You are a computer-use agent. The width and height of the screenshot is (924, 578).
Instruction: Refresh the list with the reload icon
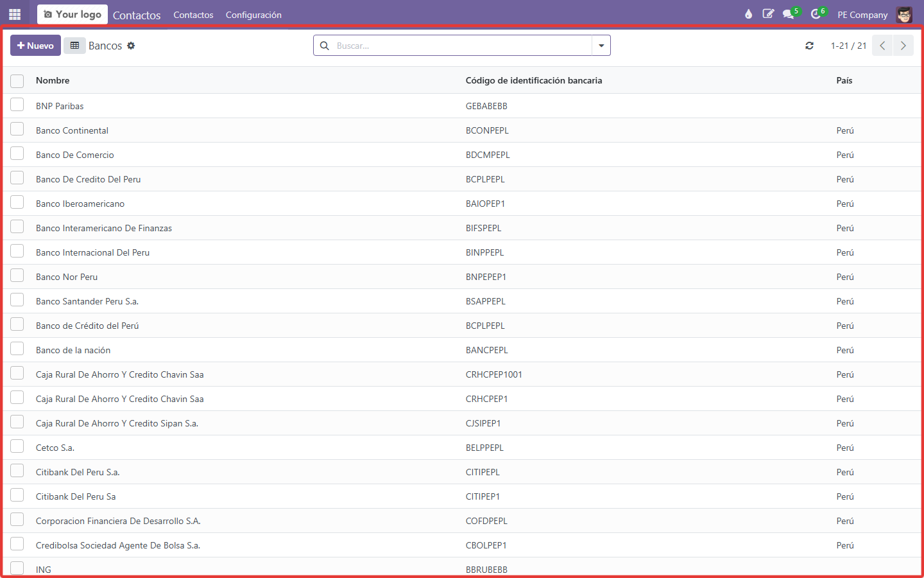click(810, 46)
